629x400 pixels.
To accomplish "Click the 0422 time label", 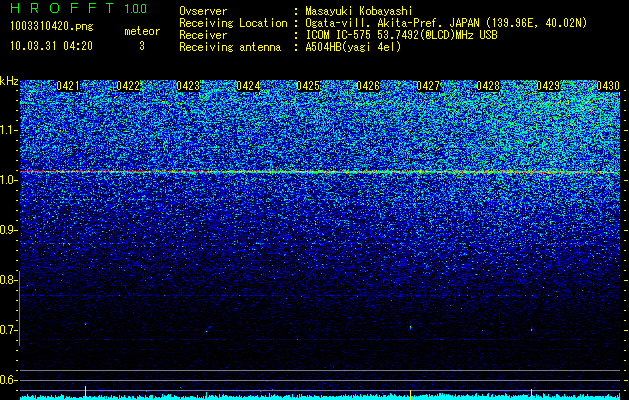I will [x=128, y=86].
